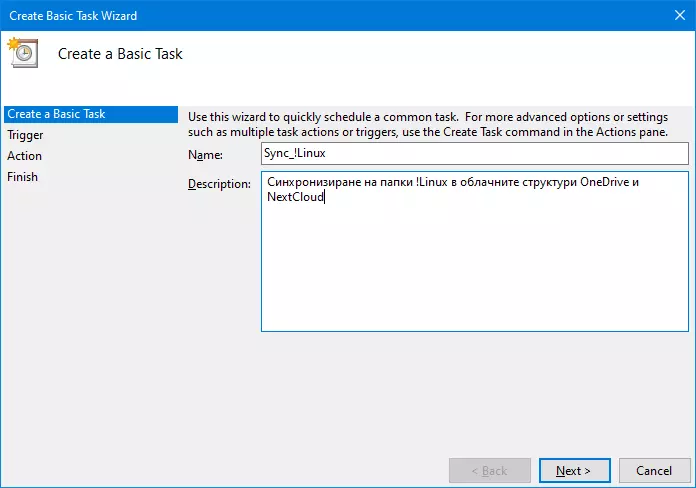This screenshot has width=696, height=488.
Task: Select the Create a Basic Task step
Action: (x=56, y=114)
